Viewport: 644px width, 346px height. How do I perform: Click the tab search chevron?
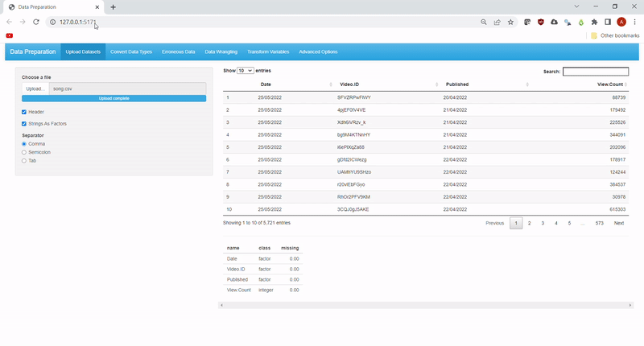pos(576,6)
